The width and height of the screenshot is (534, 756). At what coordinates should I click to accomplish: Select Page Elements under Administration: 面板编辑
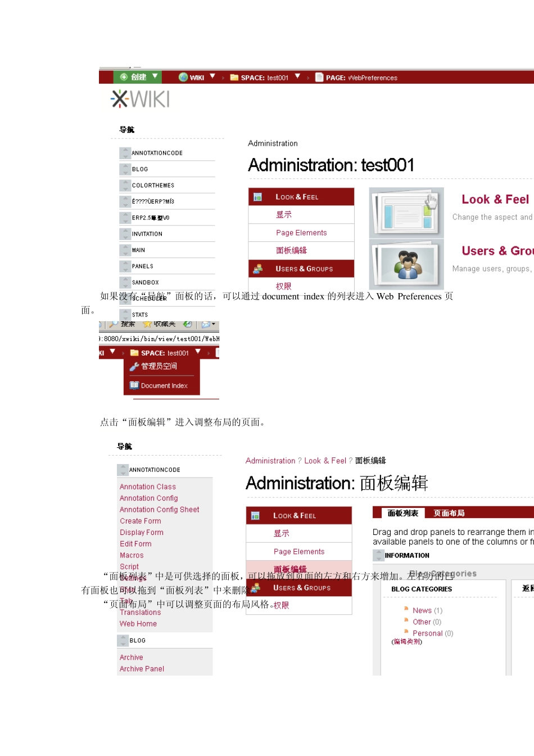tap(299, 552)
